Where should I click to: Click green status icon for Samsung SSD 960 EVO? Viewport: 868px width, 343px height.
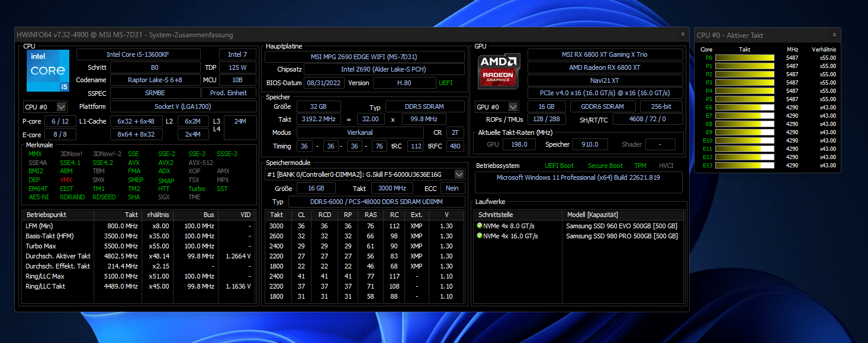pos(479,226)
